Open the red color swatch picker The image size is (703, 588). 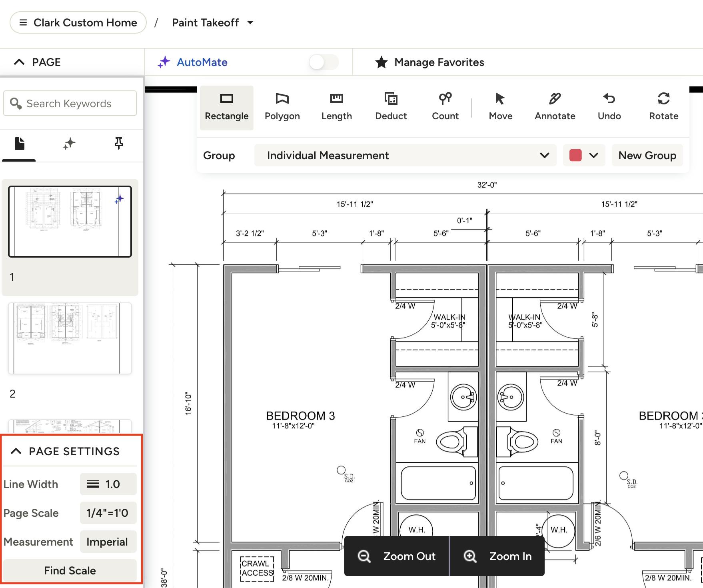coord(583,155)
